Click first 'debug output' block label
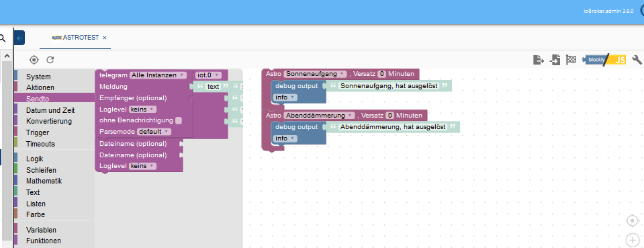 click(297, 86)
